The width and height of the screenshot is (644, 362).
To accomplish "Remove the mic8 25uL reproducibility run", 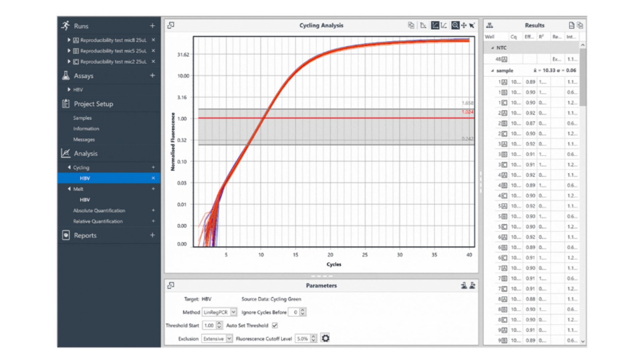I will point(153,40).
